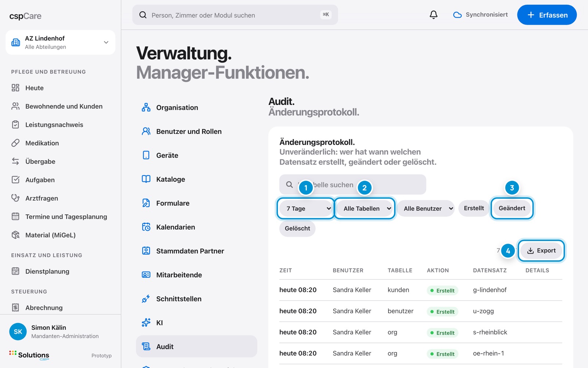Click the Übergabe arrows icon
Image resolution: width=588 pixels, height=368 pixels.
coord(15,161)
